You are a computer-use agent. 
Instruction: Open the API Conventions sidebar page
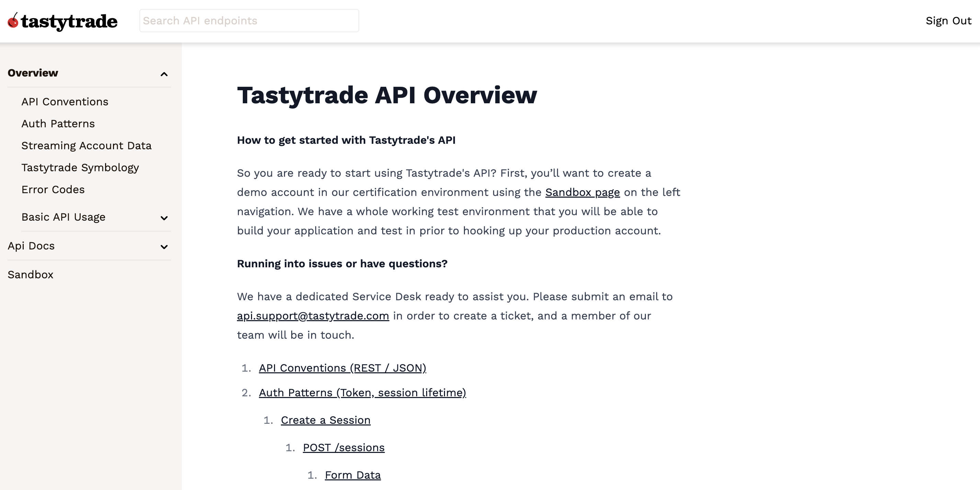(64, 102)
